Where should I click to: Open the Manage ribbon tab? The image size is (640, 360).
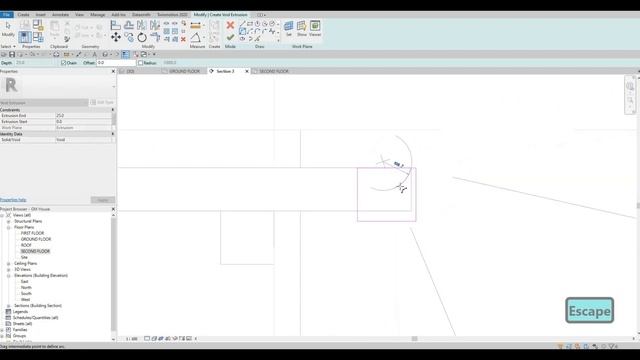coord(98,15)
